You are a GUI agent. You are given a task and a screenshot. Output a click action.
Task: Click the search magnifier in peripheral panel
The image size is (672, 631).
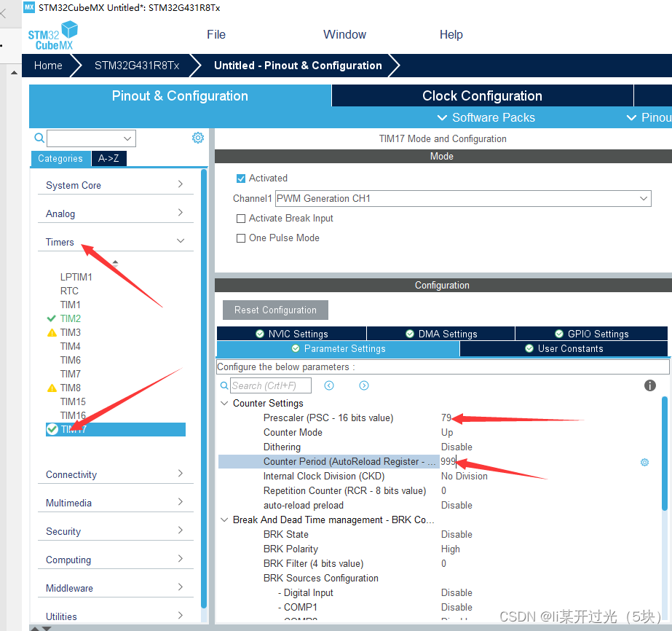pos(39,138)
